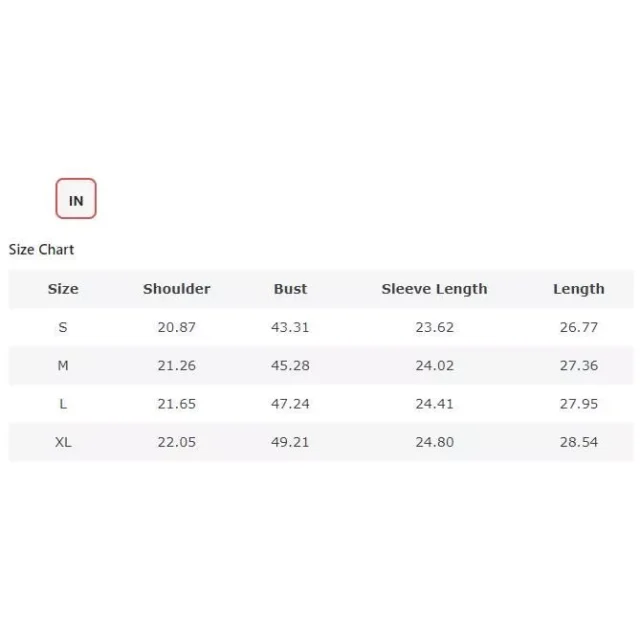Click length value 28.54 for XL
Viewport: 640px width, 640px height.
(x=579, y=441)
